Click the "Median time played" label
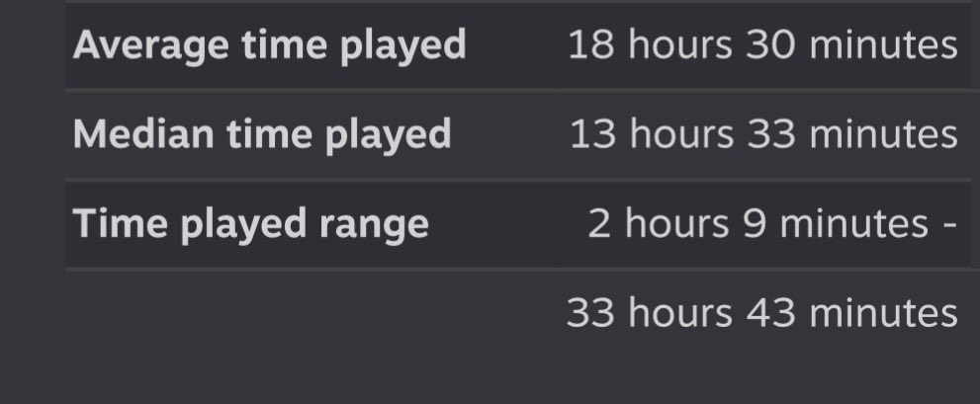 (262, 135)
